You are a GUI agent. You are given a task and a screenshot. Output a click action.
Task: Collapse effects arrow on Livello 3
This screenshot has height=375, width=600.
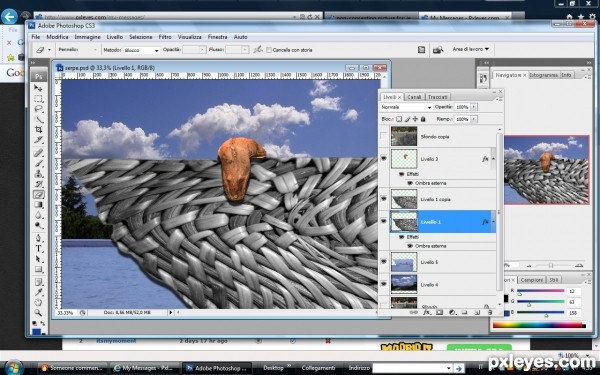tap(493, 158)
